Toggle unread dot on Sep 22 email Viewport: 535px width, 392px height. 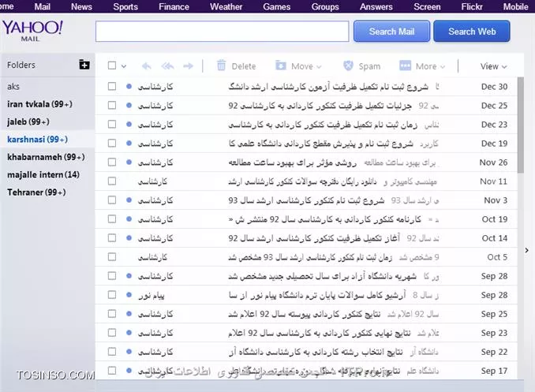coord(129,352)
